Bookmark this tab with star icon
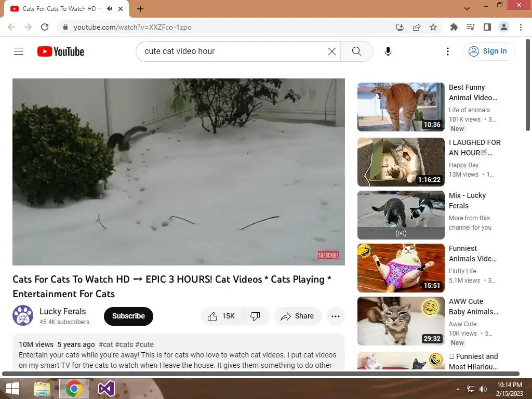This screenshot has width=532, height=399. [433, 27]
